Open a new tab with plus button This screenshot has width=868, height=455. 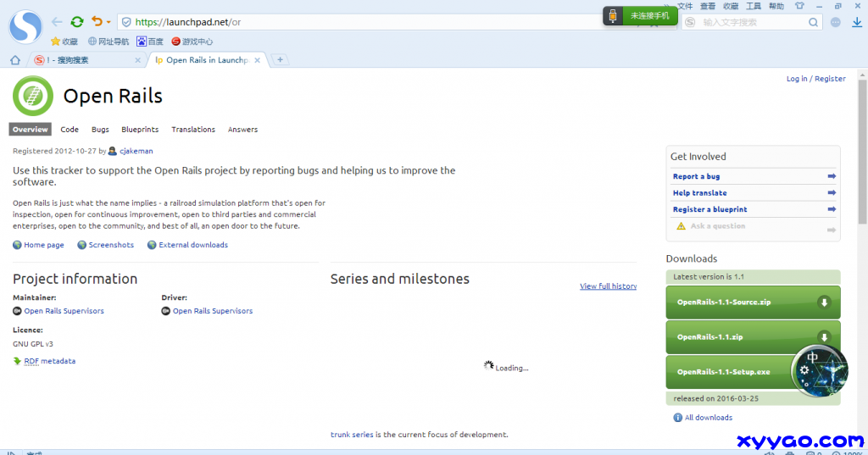pos(280,60)
